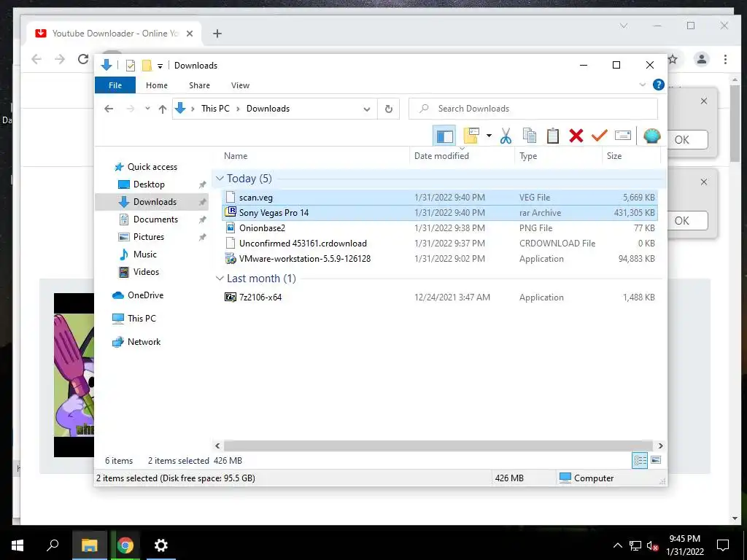Click the red X Delete icon
Viewport: 747px width, 560px height.
576,136
